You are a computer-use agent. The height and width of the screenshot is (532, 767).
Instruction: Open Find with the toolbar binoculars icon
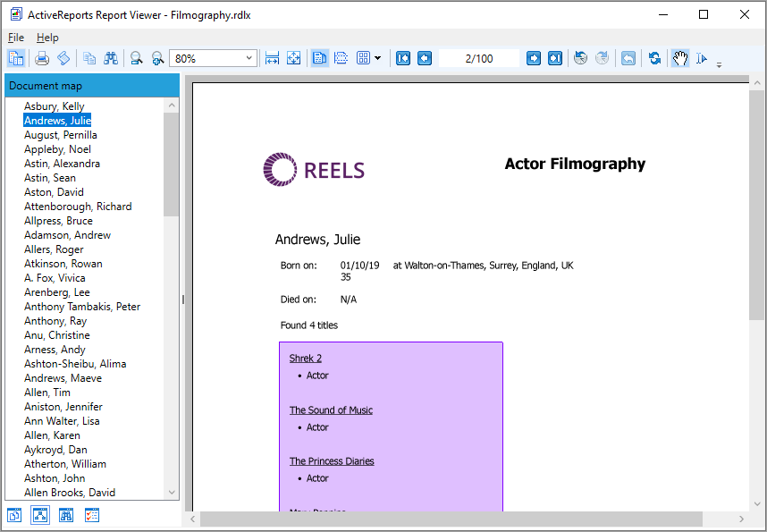111,58
